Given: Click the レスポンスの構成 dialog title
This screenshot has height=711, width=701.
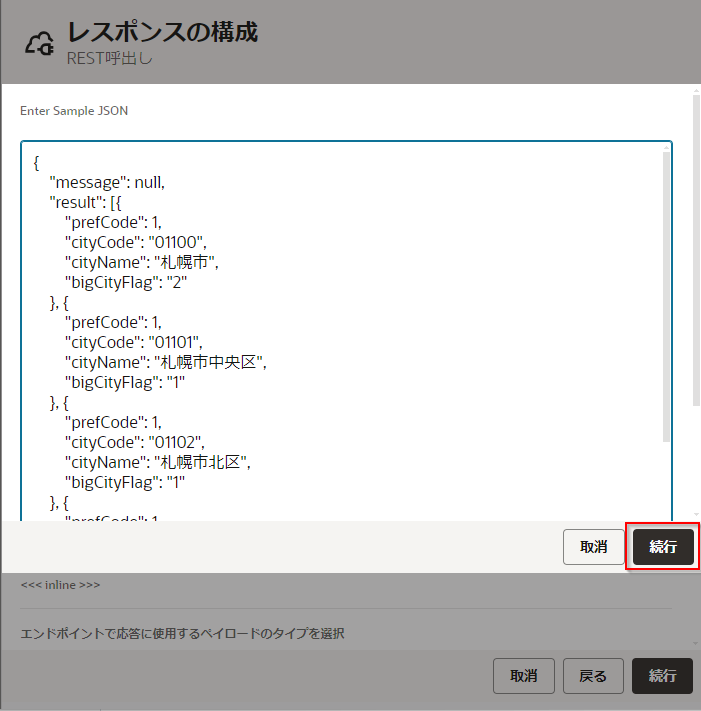Looking at the screenshot, I should 162,32.
